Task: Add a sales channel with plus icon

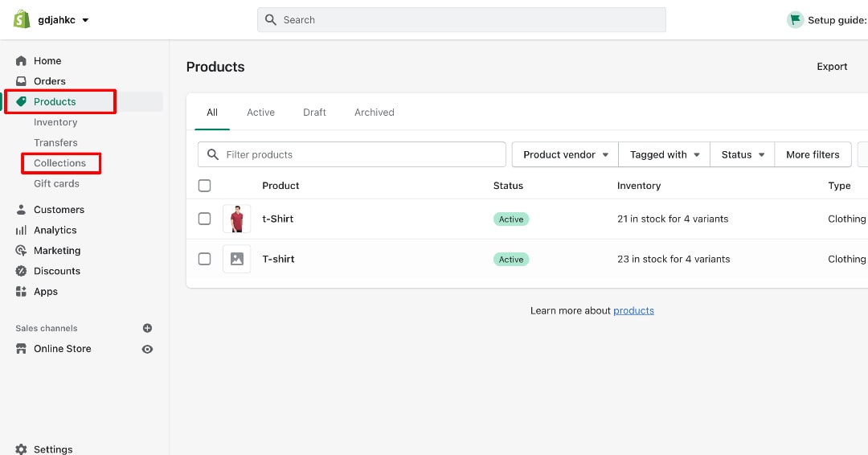Action: click(x=147, y=328)
